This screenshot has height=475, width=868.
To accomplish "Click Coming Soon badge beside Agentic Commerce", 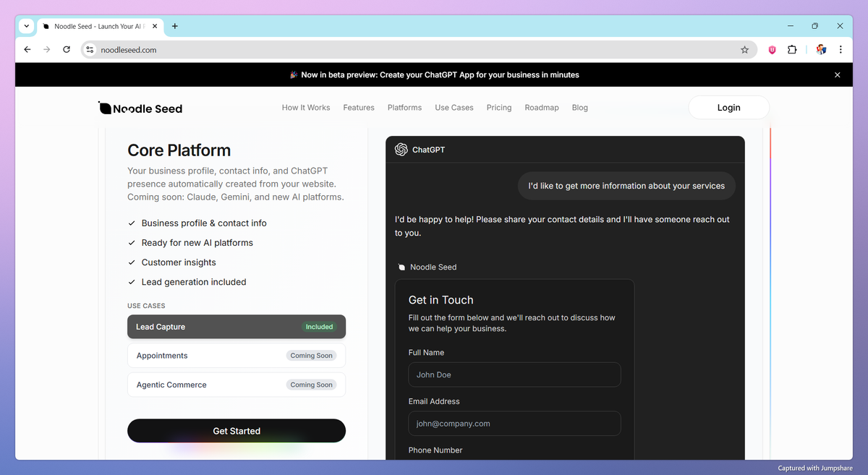I will pos(312,385).
